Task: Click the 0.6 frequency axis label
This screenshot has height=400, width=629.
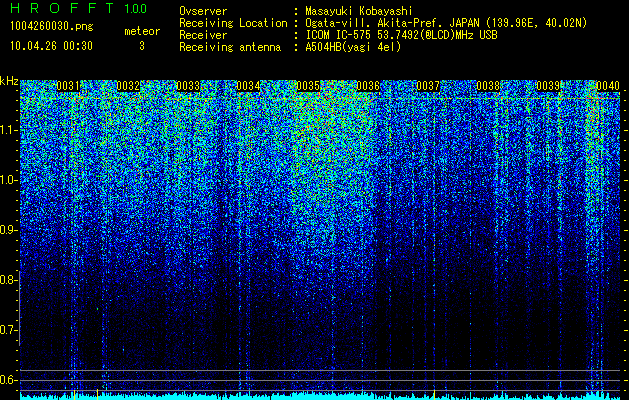Action: click(9, 380)
